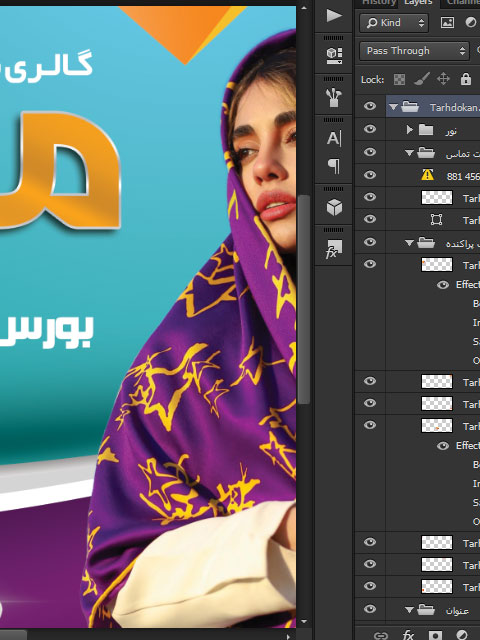Hide the عنوان group
The width and height of the screenshot is (480, 640).
tap(370, 609)
